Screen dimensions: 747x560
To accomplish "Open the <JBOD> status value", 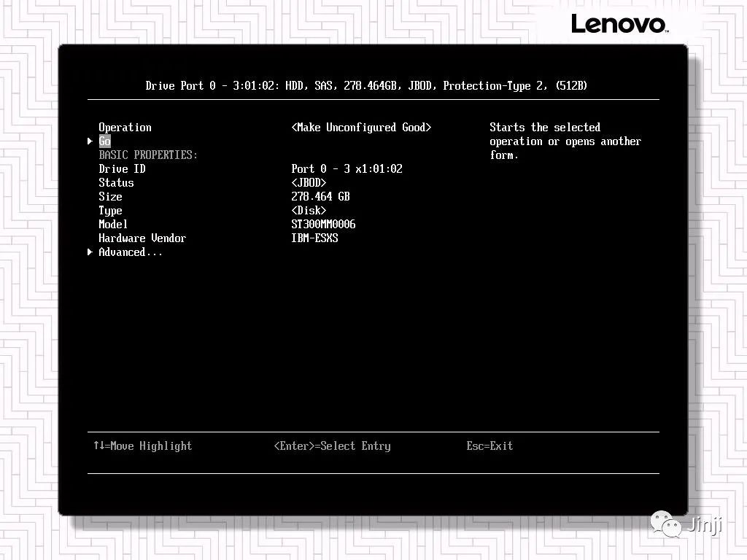I will 309,182.
